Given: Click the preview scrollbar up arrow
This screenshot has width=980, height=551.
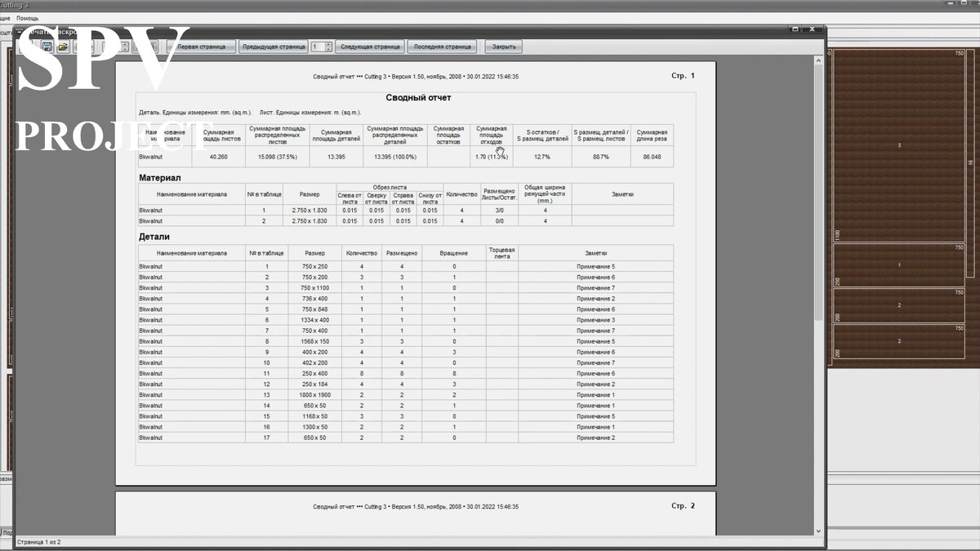Looking at the screenshot, I should click(820, 60).
